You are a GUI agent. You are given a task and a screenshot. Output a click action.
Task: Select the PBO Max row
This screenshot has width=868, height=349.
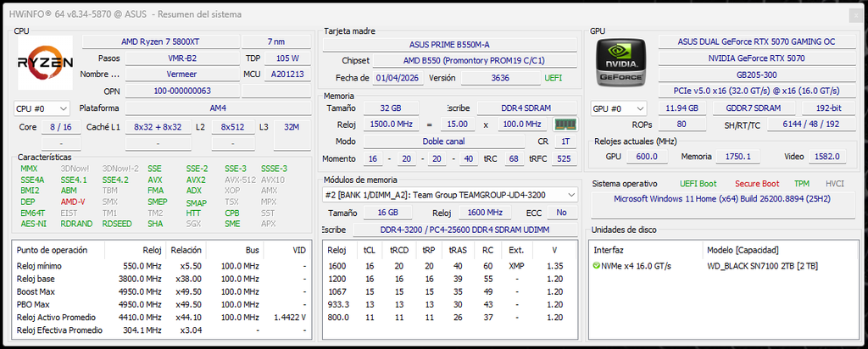pos(161,304)
